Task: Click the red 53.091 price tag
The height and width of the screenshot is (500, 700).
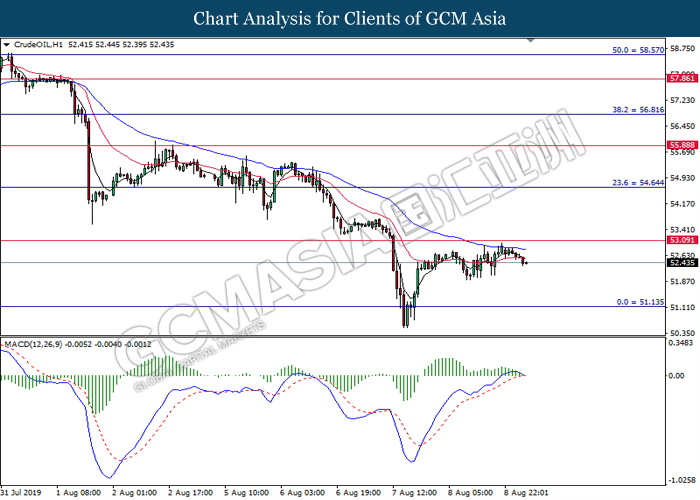Action: click(681, 241)
